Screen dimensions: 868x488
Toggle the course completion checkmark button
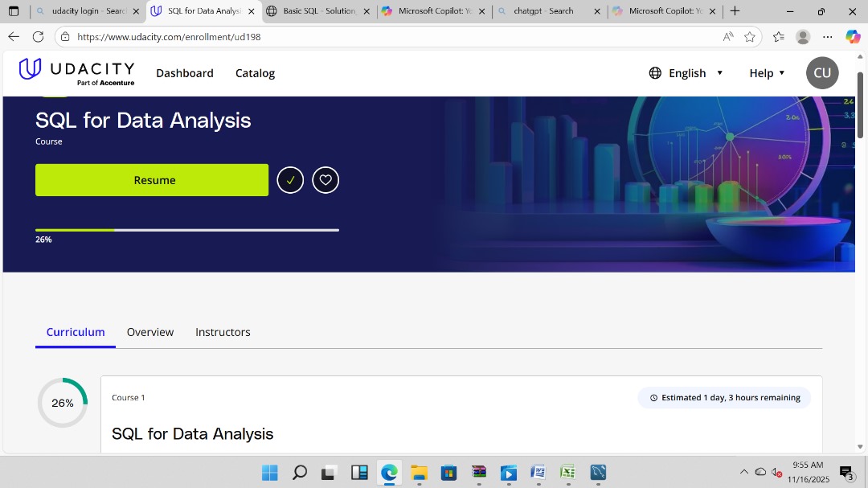(x=290, y=180)
